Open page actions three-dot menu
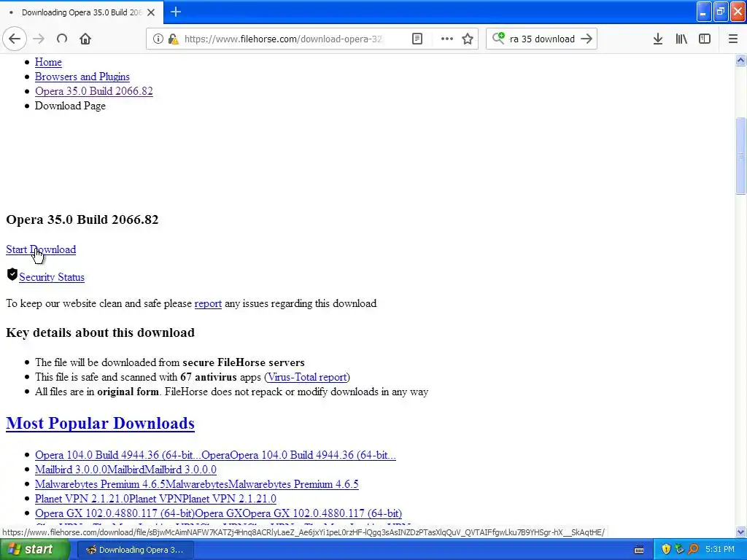The image size is (747, 560). [x=446, y=39]
